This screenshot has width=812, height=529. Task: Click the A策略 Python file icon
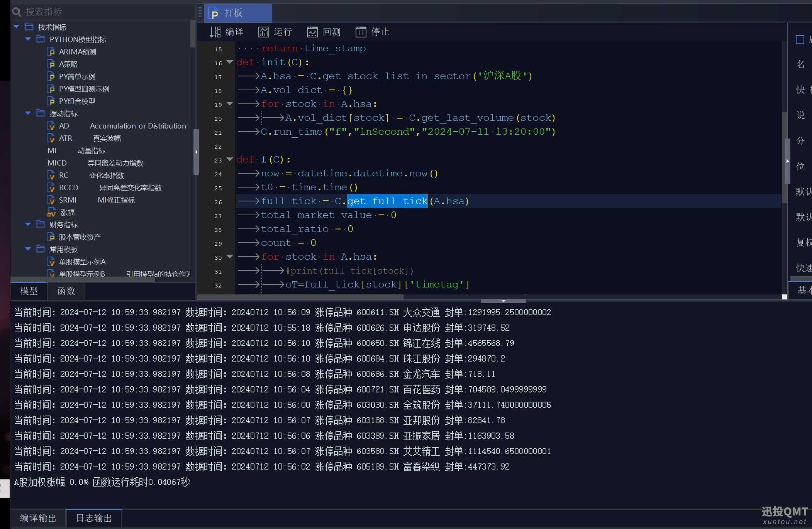tap(51, 64)
